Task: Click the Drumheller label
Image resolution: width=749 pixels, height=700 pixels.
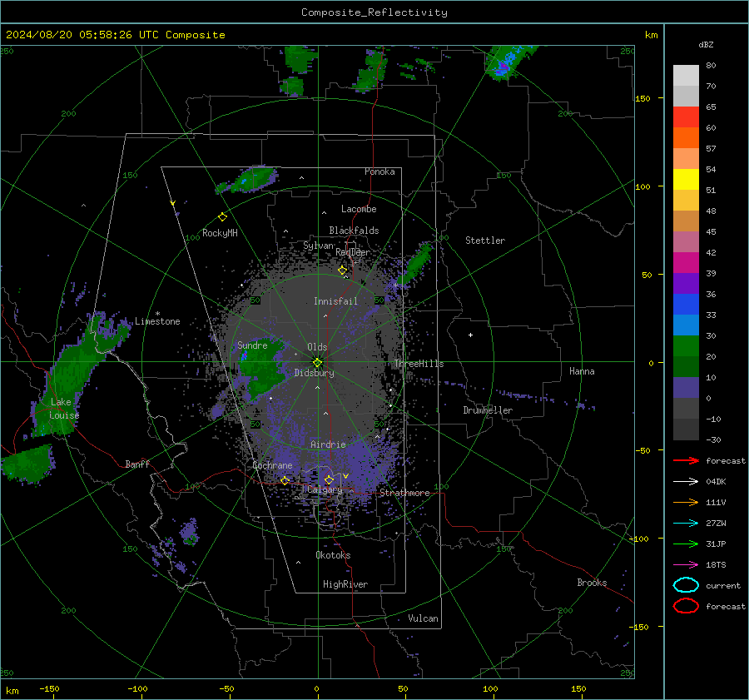Action: [x=488, y=410]
